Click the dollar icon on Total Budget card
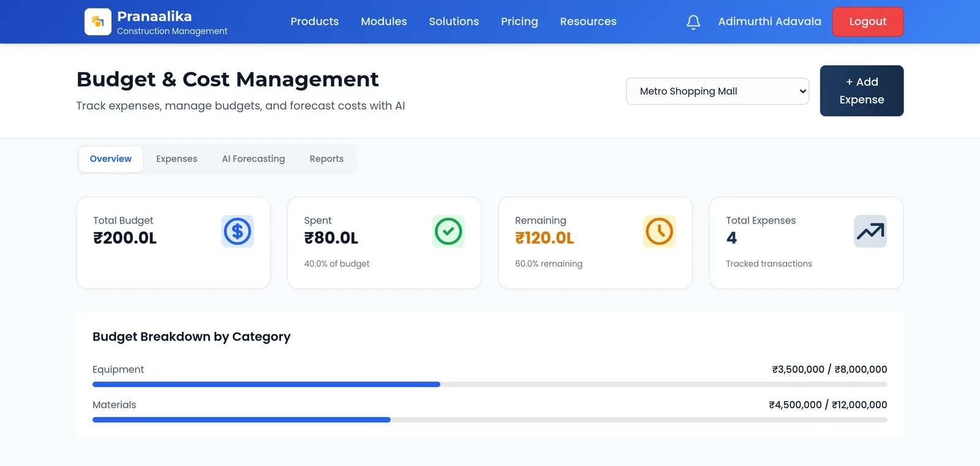This screenshot has width=980, height=466. click(238, 231)
